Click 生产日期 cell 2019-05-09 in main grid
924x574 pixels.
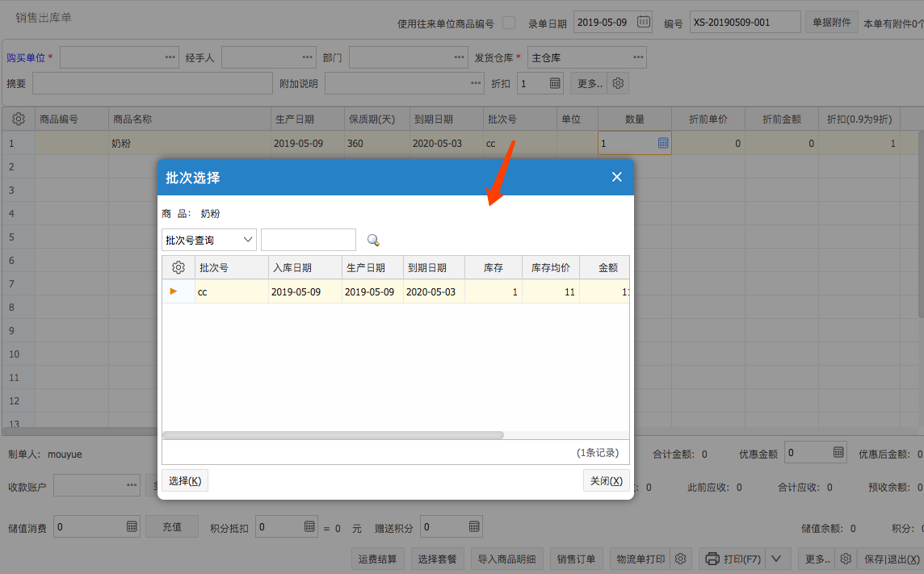[308, 143]
